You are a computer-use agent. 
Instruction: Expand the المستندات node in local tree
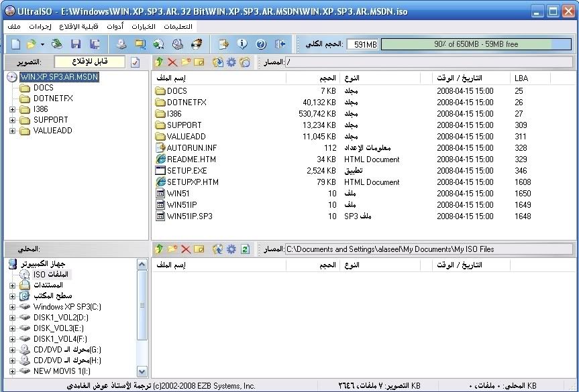[x=12, y=285]
